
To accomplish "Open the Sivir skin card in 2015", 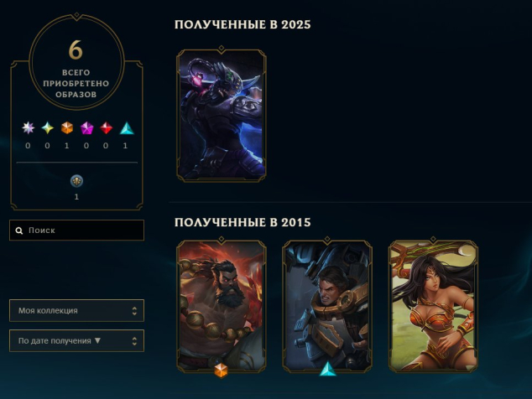I will (x=433, y=306).
